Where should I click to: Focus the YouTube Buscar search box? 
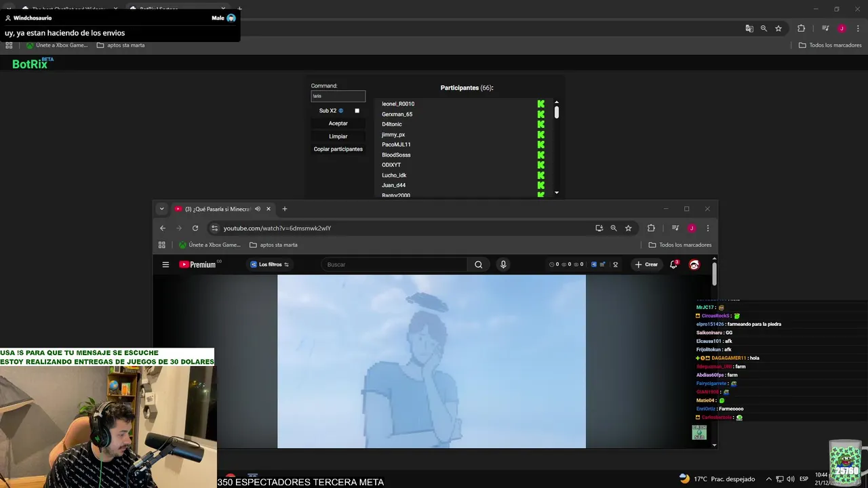point(395,264)
